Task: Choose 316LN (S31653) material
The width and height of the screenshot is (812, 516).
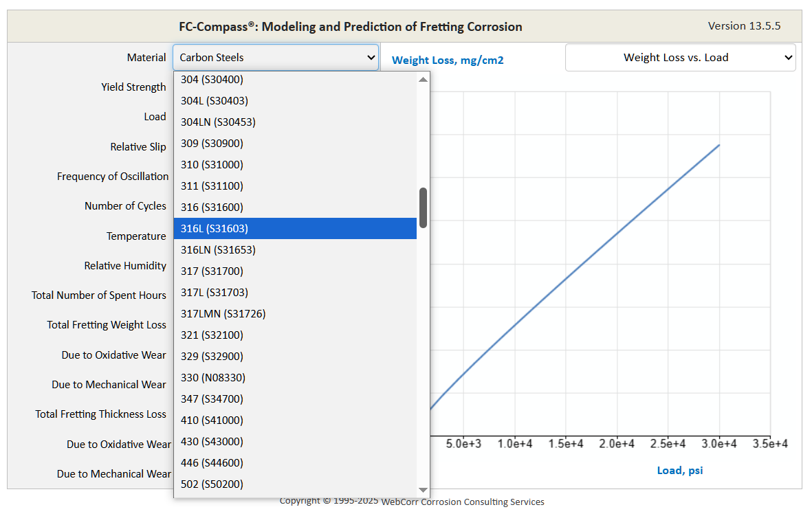Action: click(295, 250)
